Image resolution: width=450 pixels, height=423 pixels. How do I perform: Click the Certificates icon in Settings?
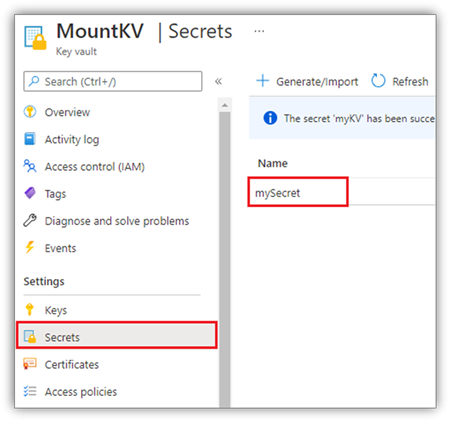click(30, 364)
